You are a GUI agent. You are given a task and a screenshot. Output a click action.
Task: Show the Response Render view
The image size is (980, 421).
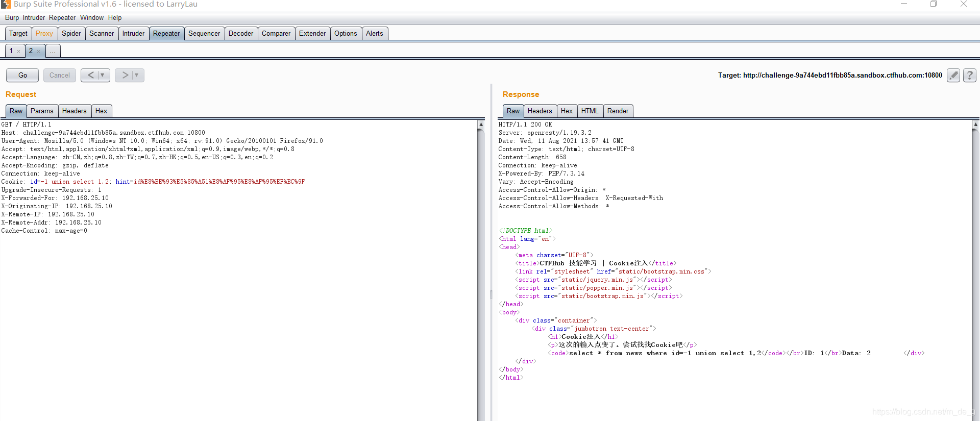(x=618, y=111)
